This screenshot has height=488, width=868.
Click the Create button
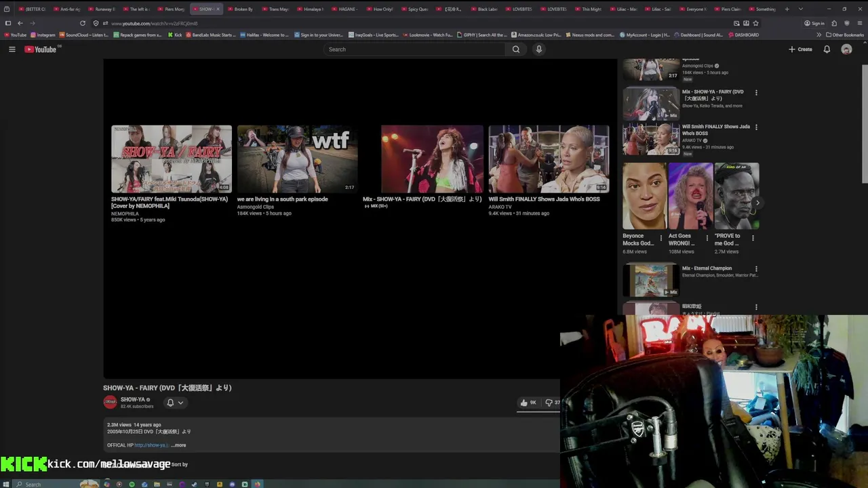click(800, 49)
